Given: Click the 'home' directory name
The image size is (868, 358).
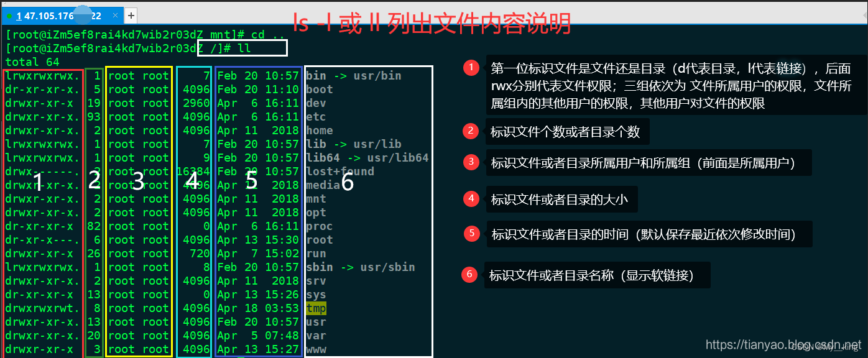Looking at the screenshot, I should pyautogui.click(x=320, y=131).
